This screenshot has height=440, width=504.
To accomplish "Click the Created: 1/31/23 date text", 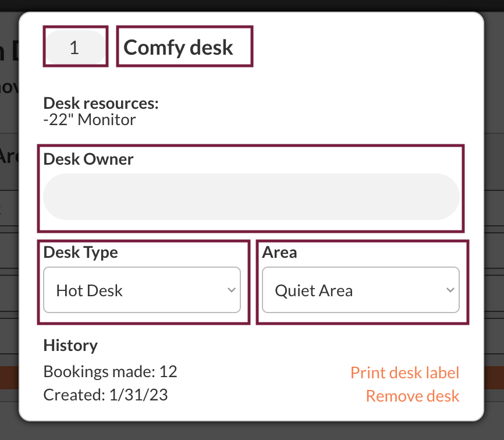I will coord(105,395).
